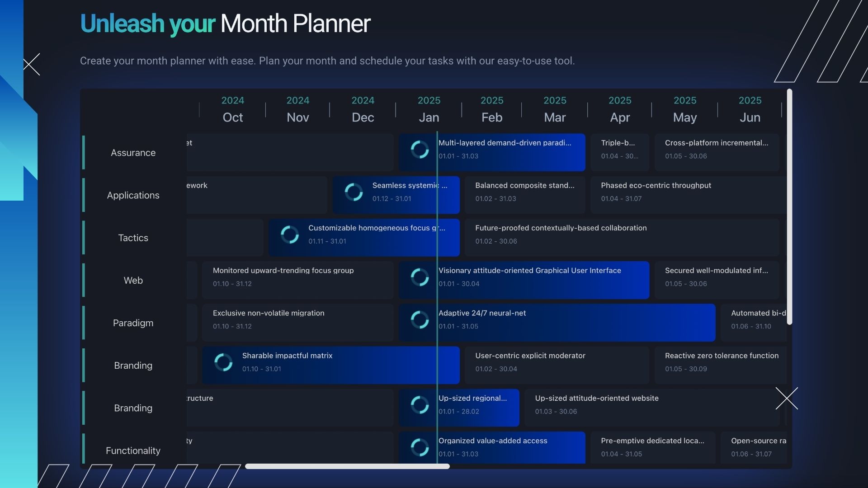This screenshot has height=488, width=868.
Task: Click the progress spinner on Organized value-added access
Action: coord(420,447)
